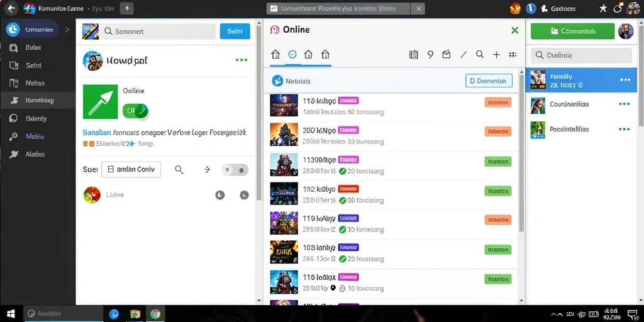Image resolution: width=644 pixels, height=322 pixels.
Task: Click the search icon next to amlän Conlv
Action: (x=179, y=170)
